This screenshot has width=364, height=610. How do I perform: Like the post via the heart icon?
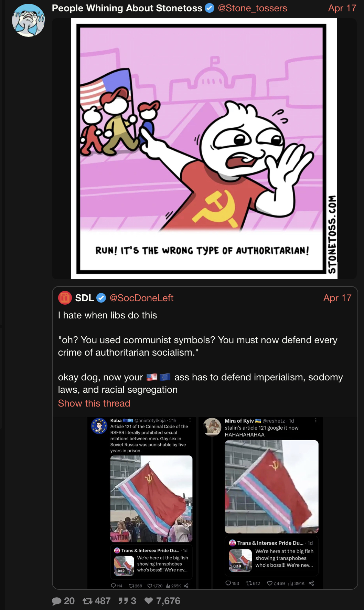pos(149,601)
